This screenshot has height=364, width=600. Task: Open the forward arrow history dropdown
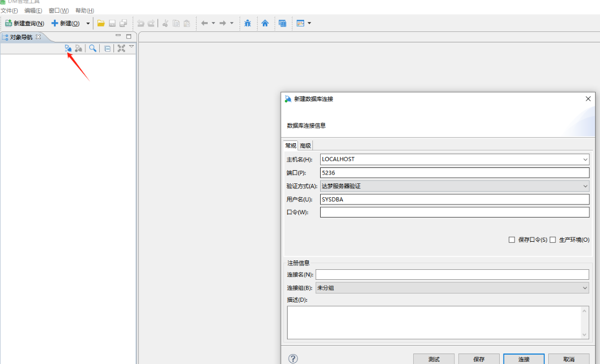coord(231,23)
